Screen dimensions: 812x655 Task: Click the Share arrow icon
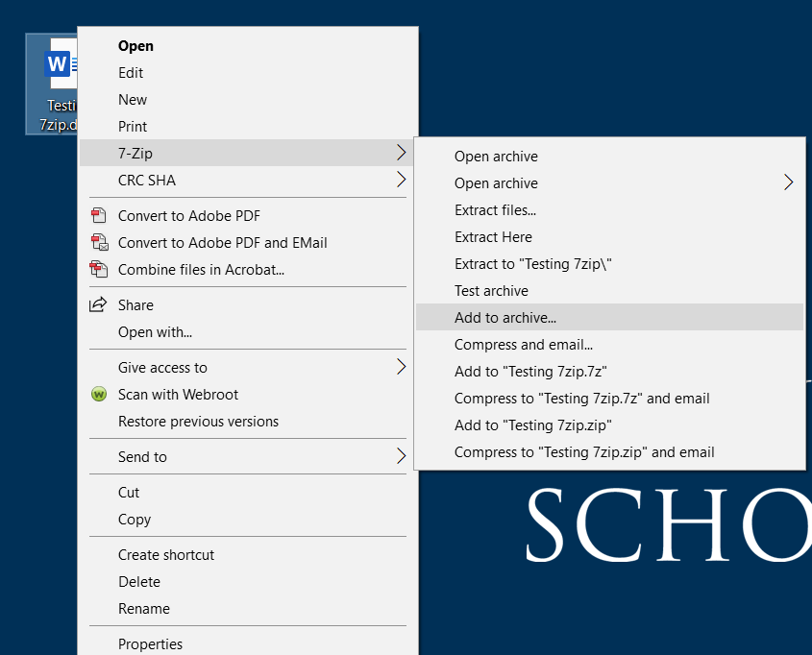(x=100, y=304)
